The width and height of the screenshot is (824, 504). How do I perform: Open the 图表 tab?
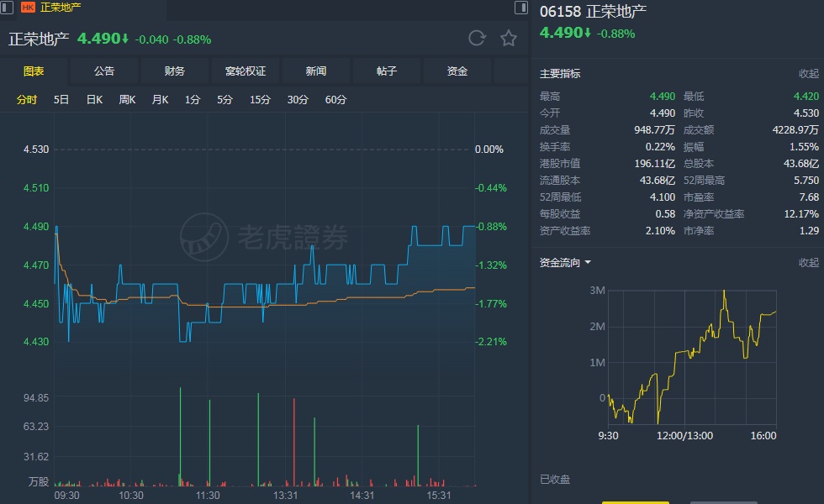point(34,71)
